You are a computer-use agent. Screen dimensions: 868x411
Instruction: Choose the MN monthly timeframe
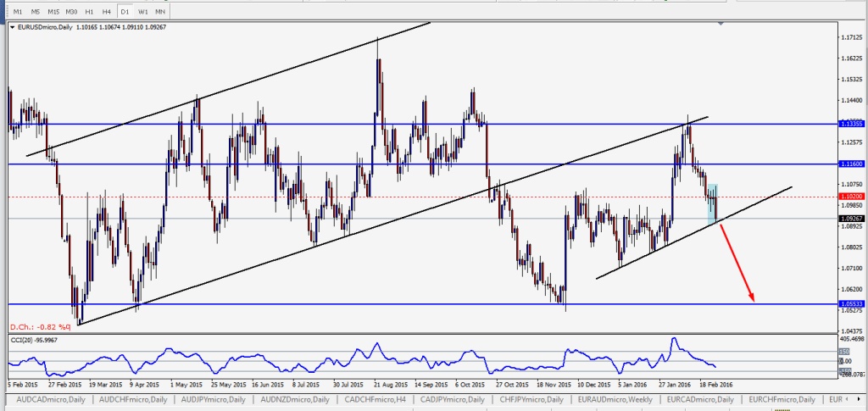coord(160,12)
